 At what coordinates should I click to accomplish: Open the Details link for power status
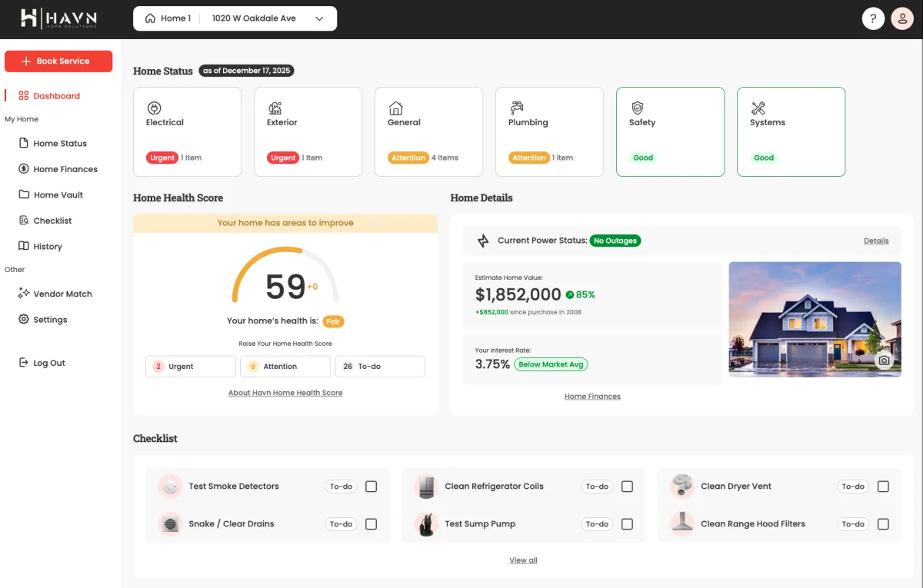click(x=876, y=240)
